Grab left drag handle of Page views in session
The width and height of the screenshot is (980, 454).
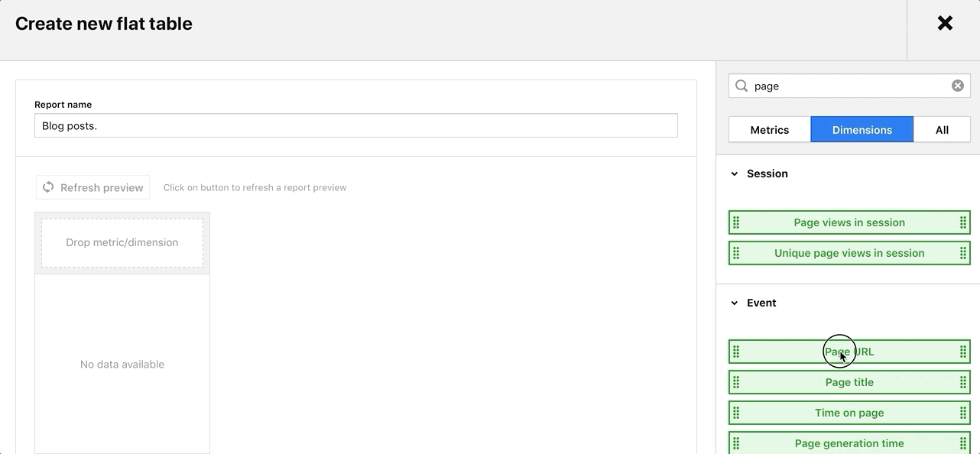[736, 222]
